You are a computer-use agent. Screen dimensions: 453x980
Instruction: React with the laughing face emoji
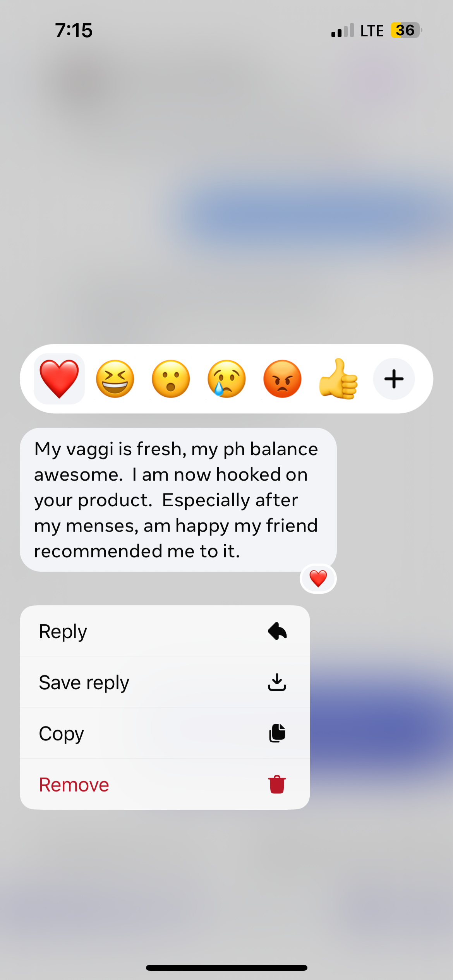(x=115, y=379)
